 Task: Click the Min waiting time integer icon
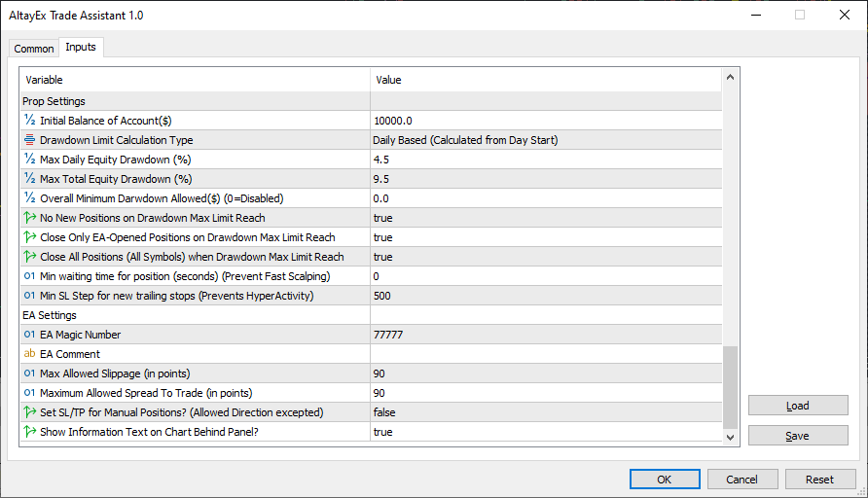point(29,275)
